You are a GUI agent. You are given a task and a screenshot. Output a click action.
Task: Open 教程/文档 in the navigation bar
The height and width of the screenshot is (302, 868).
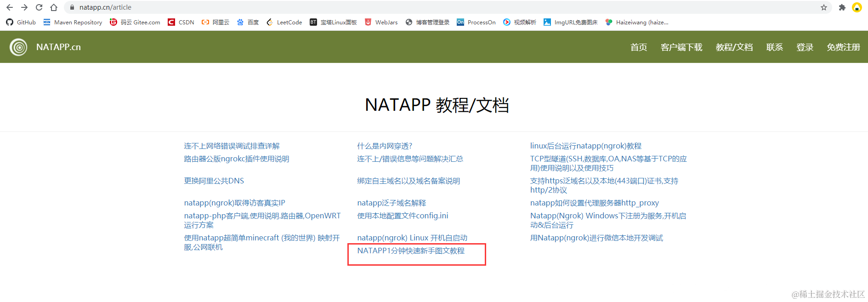click(734, 47)
